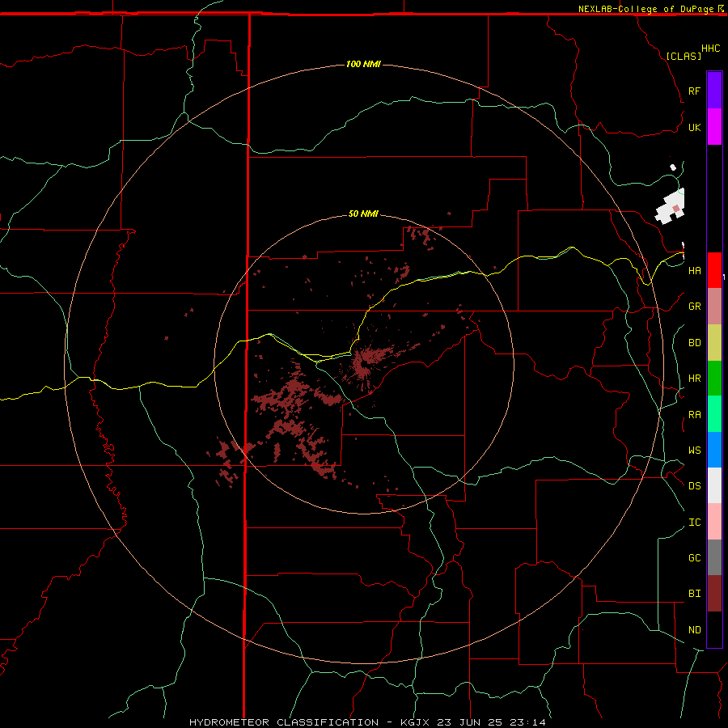Click the 'BI' legend label
The height and width of the screenshot is (728, 728).
coord(694,594)
